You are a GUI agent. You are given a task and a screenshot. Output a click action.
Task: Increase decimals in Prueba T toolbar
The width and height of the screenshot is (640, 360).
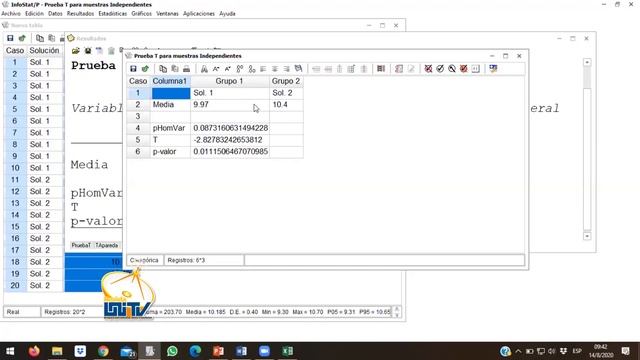(240, 69)
